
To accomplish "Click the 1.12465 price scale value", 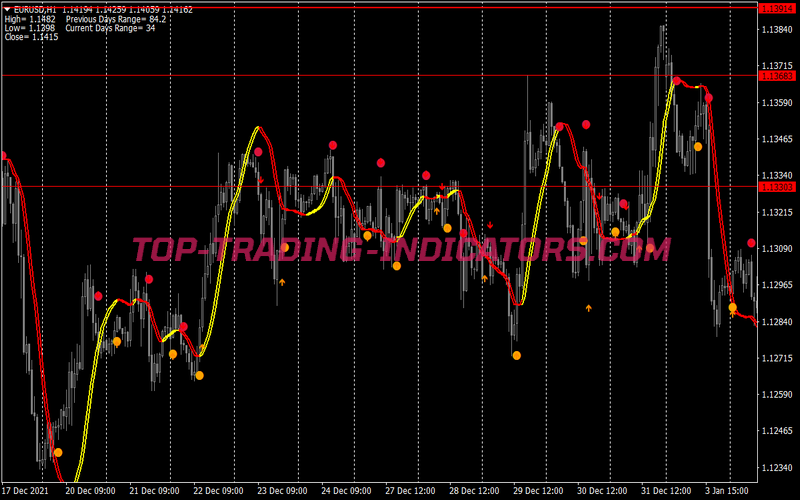I will 777,431.
